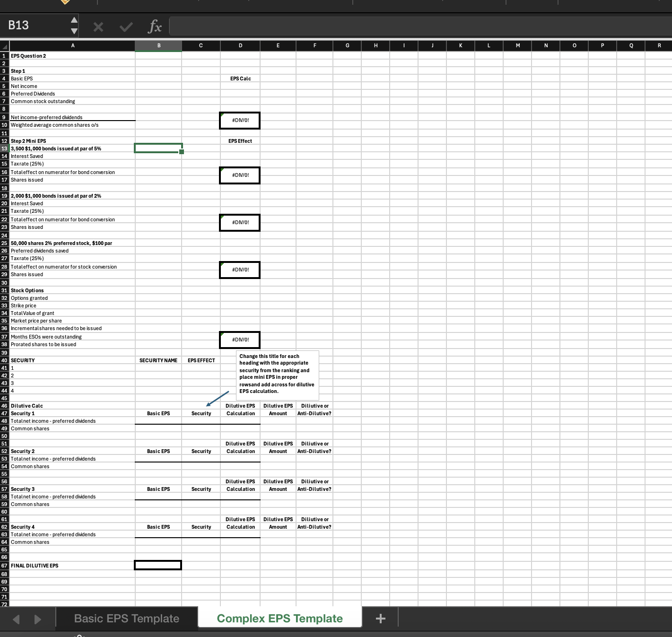Select column B by its header

158,46
